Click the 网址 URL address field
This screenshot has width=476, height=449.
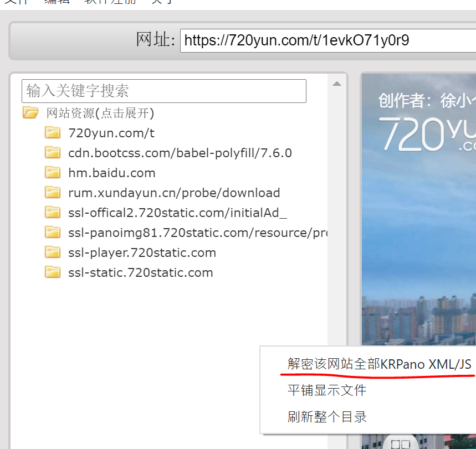click(327, 40)
